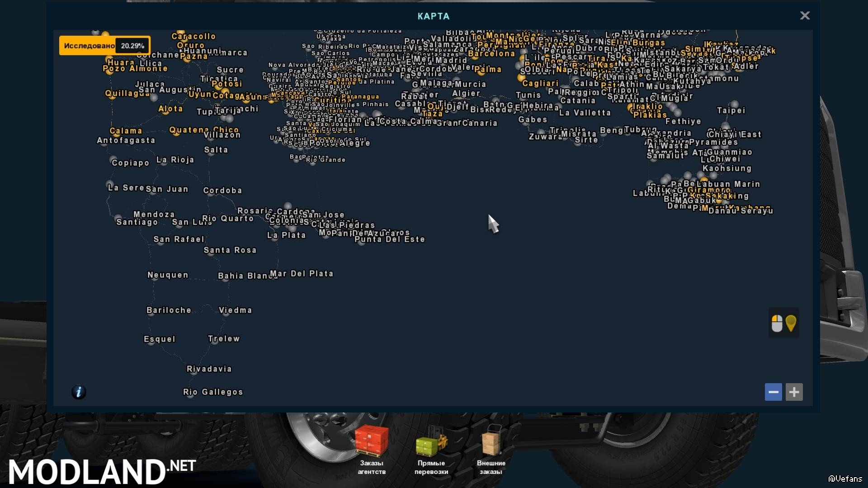Click Rivadavia city label
The width and height of the screenshot is (868, 488).
click(x=209, y=369)
